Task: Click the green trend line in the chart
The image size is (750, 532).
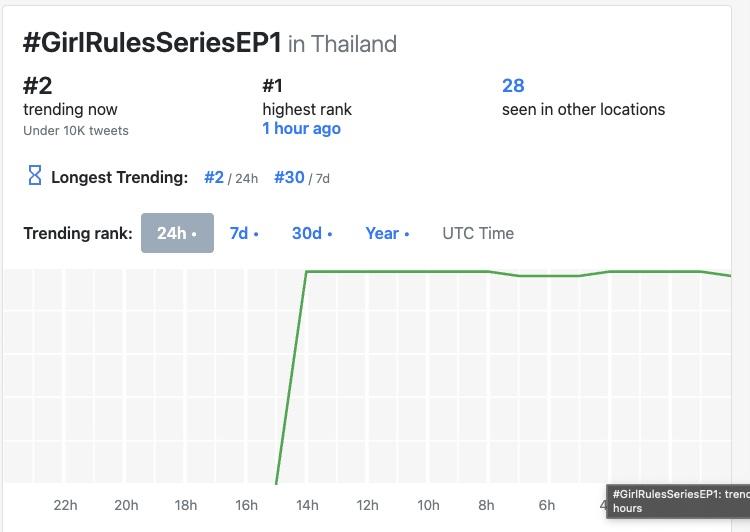Action: [x=400, y=271]
